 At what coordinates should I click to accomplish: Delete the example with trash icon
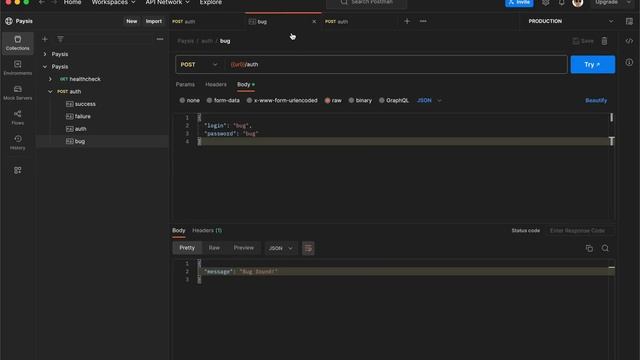click(x=604, y=41)
